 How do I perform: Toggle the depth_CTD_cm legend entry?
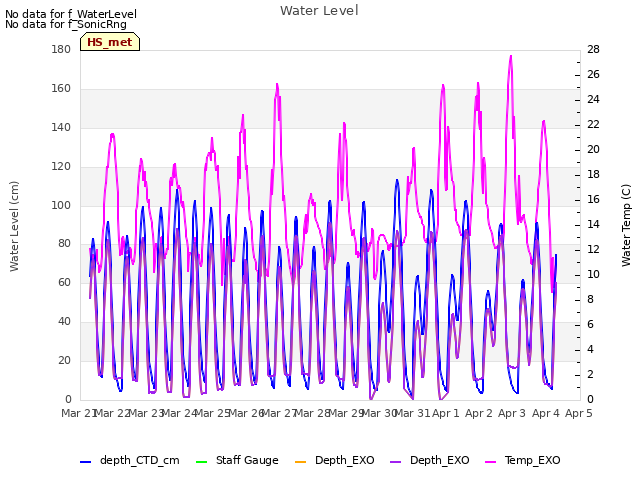[129, 460]
